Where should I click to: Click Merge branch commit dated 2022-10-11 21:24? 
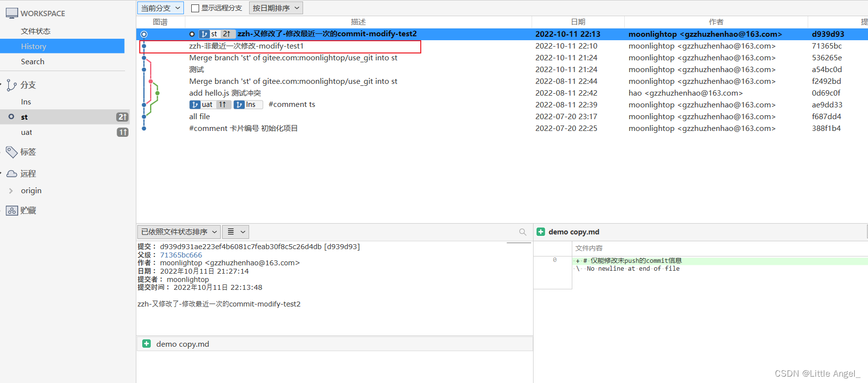[293, 58]
